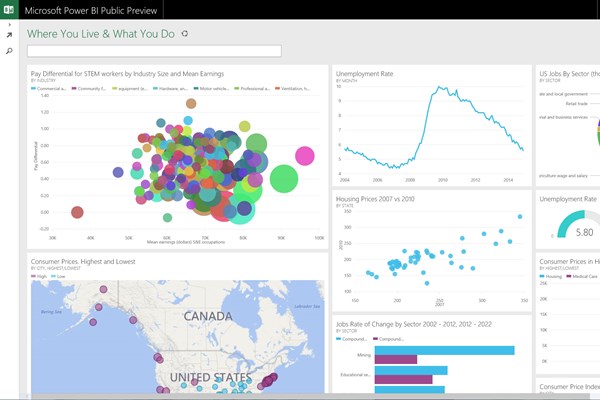
Task: Click the 'Mining' category label
Action: (x=364, y=355)
